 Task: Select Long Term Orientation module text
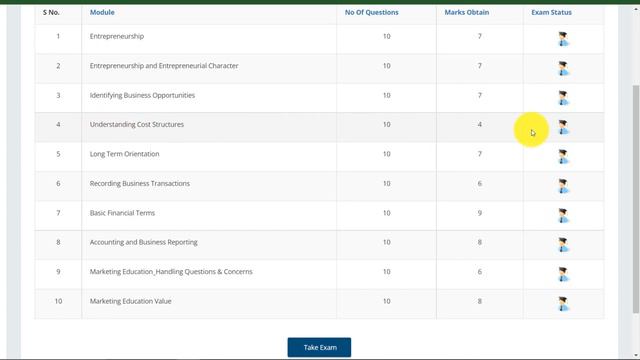tap(124, 154)
